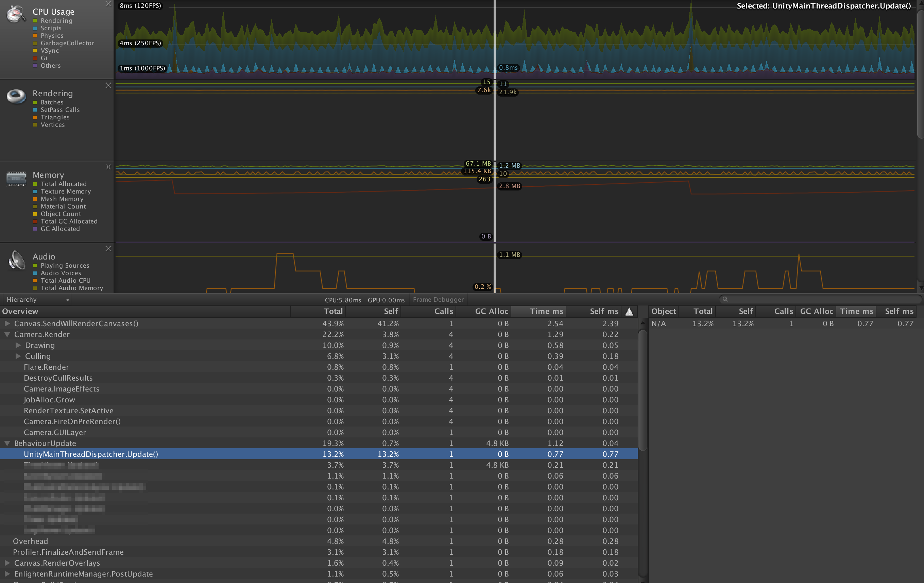
Task: Click the Object column header in detail pane
Action: tap(664, 312)
